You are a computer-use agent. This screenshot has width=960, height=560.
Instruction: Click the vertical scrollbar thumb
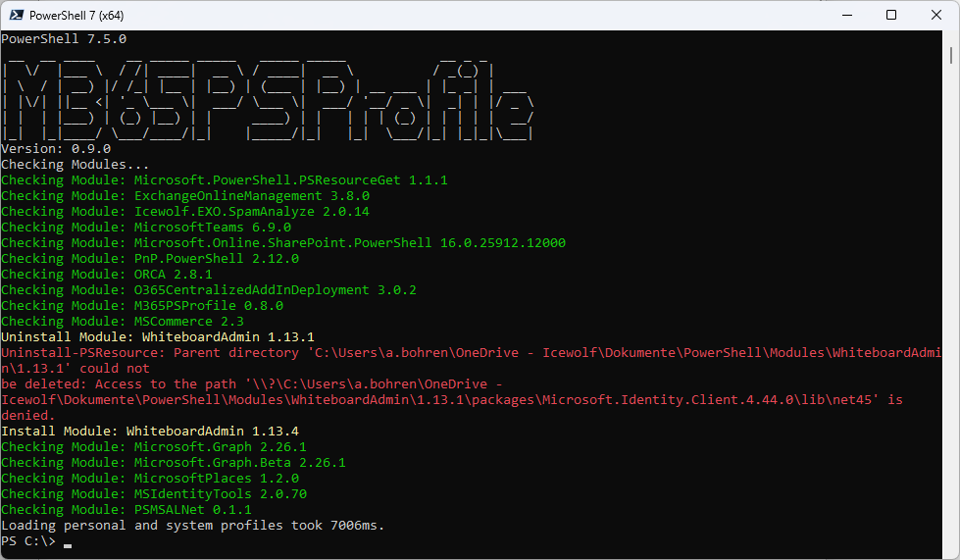pos(951,56)
